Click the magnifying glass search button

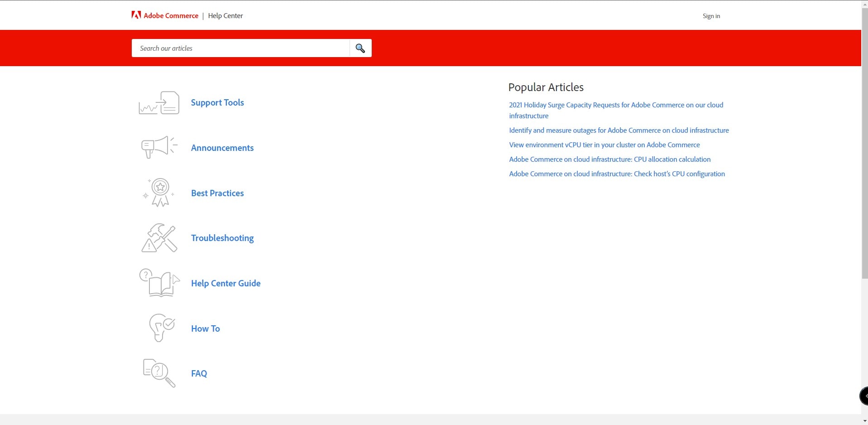click(x=360, y=48)
